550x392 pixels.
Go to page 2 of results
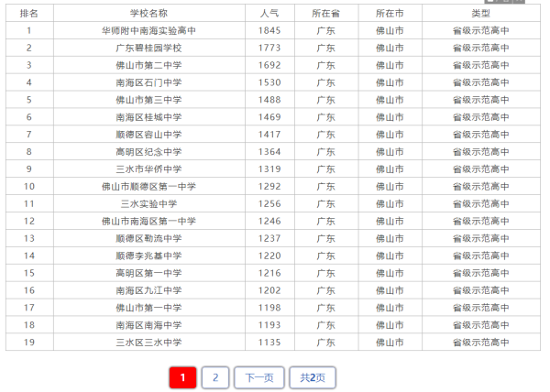pyautogui.click(x=215, y=377)
